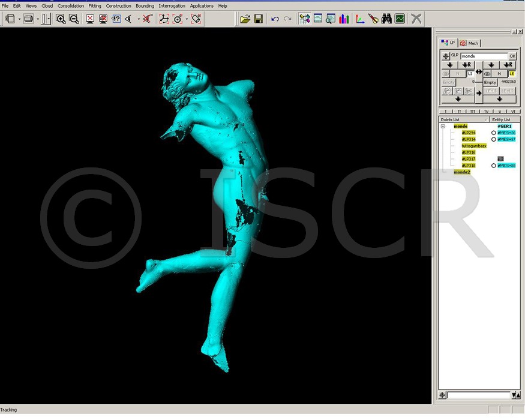The image size is (525, 420).
Task: Select the cylinder bounding selection tool
Action: point(196,19)
